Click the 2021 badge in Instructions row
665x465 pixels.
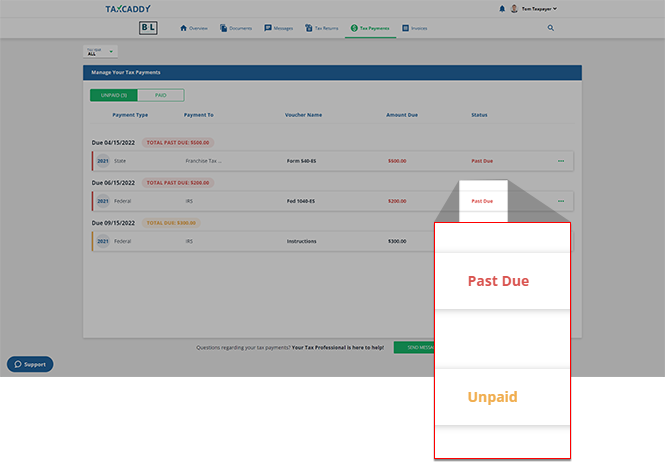click(103, 241)
